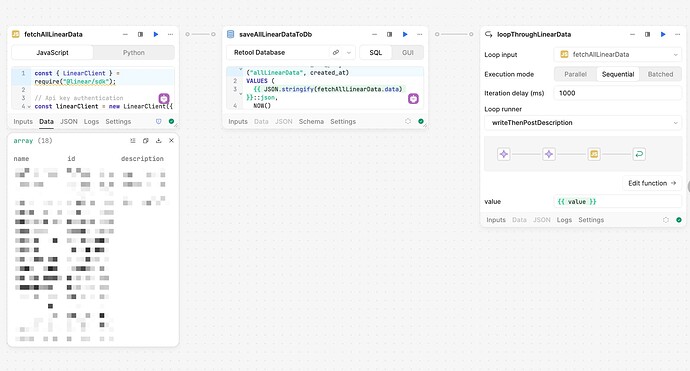The width and height of the screenshot is (690, 371).
Task: Click the 'id' column header
Action: [x=71, y=158]
